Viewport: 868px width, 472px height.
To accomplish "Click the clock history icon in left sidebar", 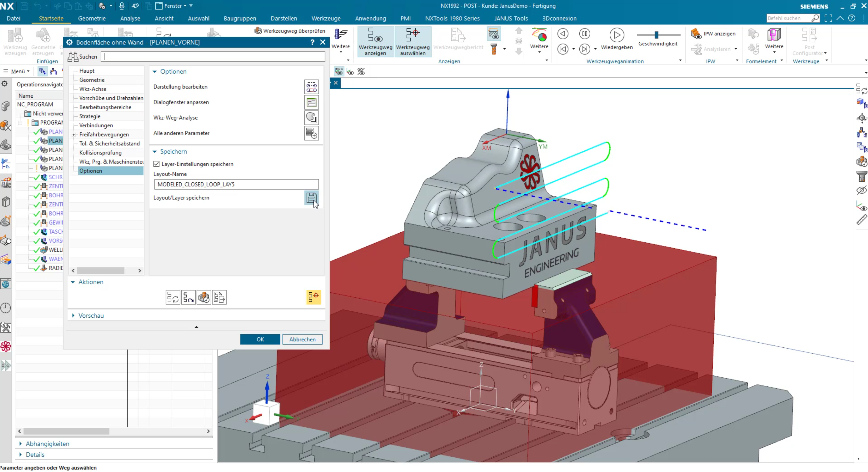I will [x=6, y=308].
